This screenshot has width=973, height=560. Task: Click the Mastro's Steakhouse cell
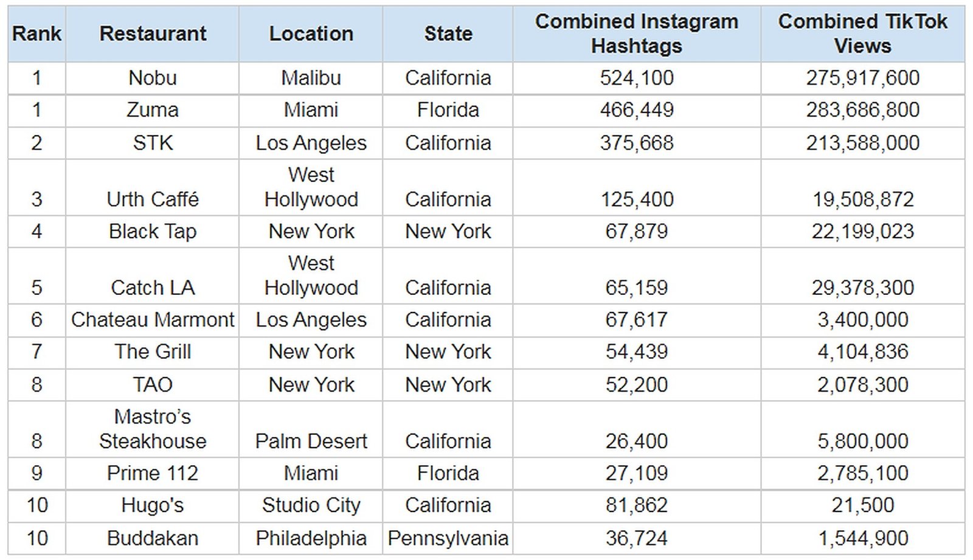coord(152,429)
